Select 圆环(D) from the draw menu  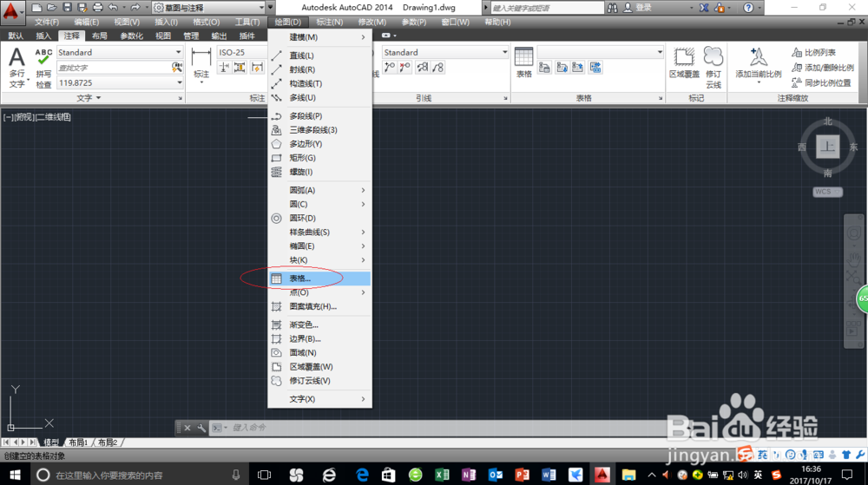319,218
